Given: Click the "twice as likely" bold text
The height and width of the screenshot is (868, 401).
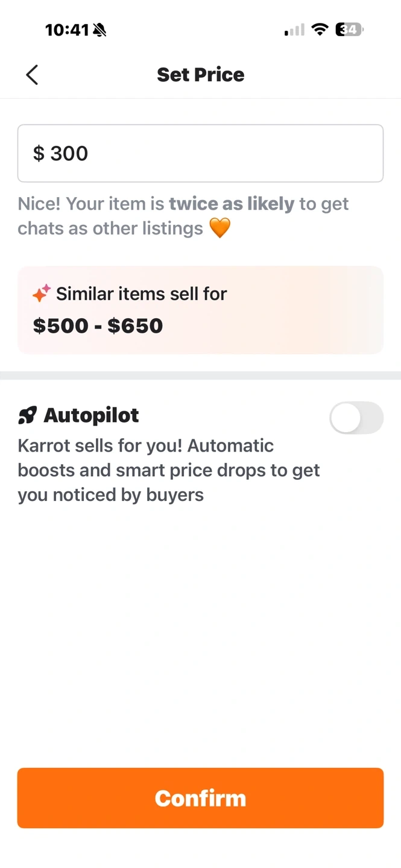Looking at the screenshot, I should coord(232,204).
